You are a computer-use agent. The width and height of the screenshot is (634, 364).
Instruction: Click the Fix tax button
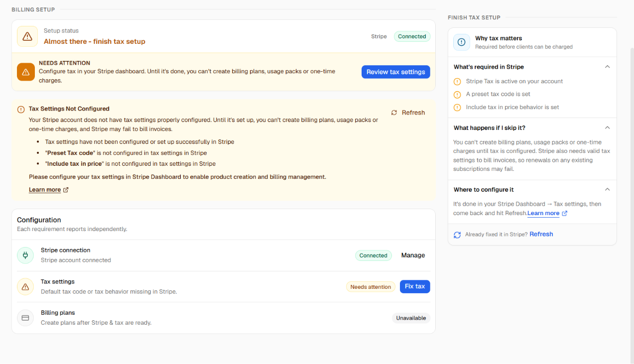click(415, 286)
